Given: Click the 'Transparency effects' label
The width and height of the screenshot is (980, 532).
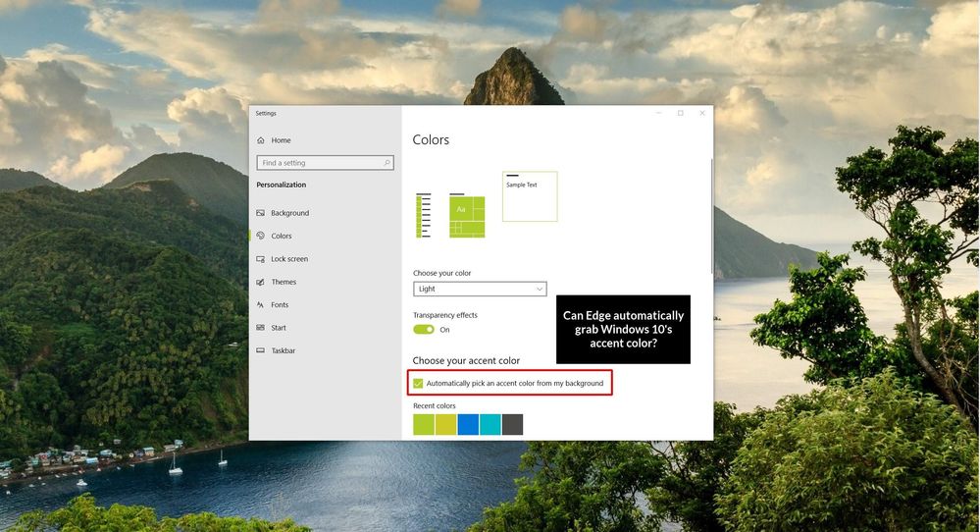Looking at the screenshot, I should (445, 315).
